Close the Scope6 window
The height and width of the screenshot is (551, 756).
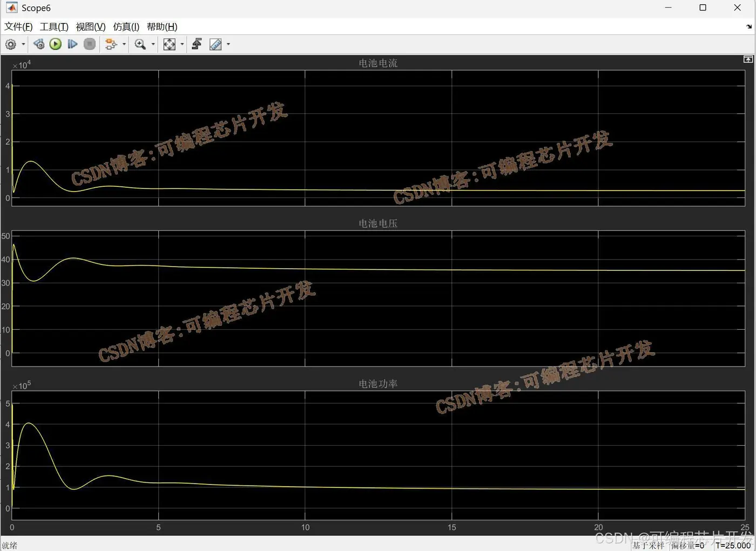pyautogui.click(x=737, y=8)
